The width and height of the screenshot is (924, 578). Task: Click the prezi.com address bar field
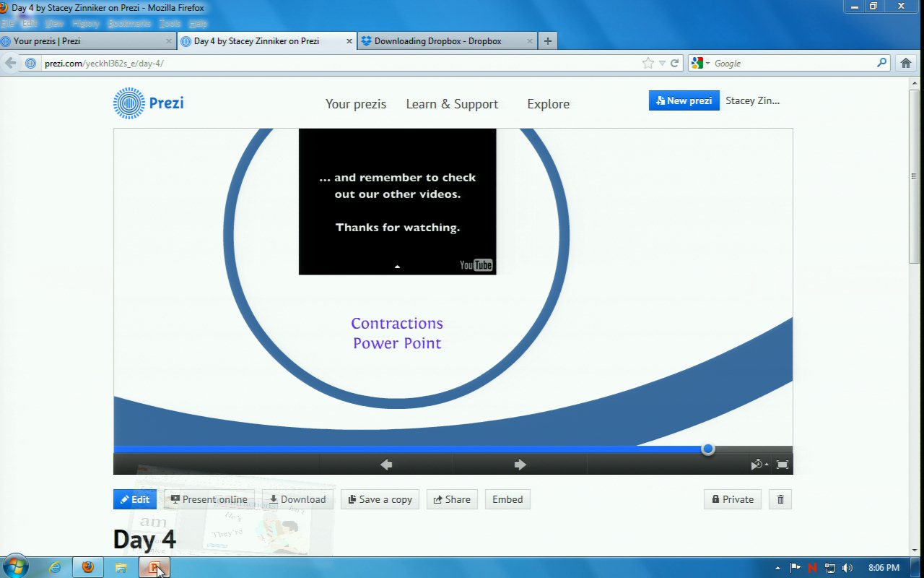[x=339, y=63]
